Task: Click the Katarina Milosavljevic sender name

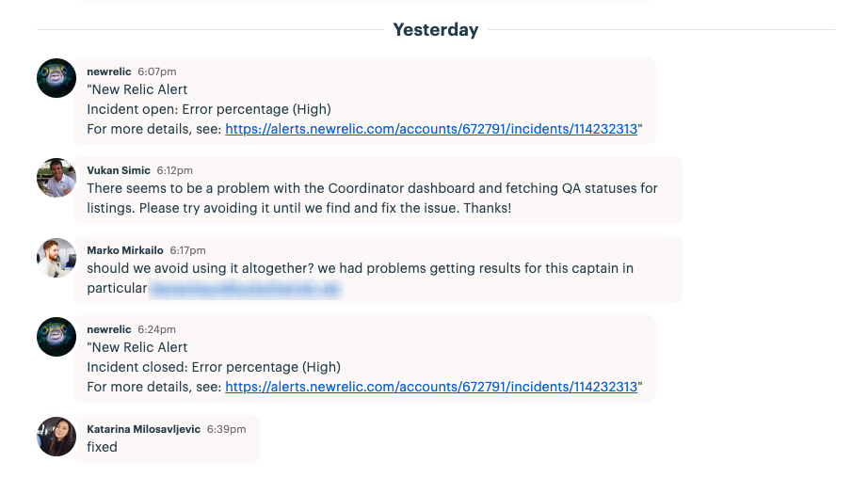Action: pyautogui.click(x=143, y=429)
